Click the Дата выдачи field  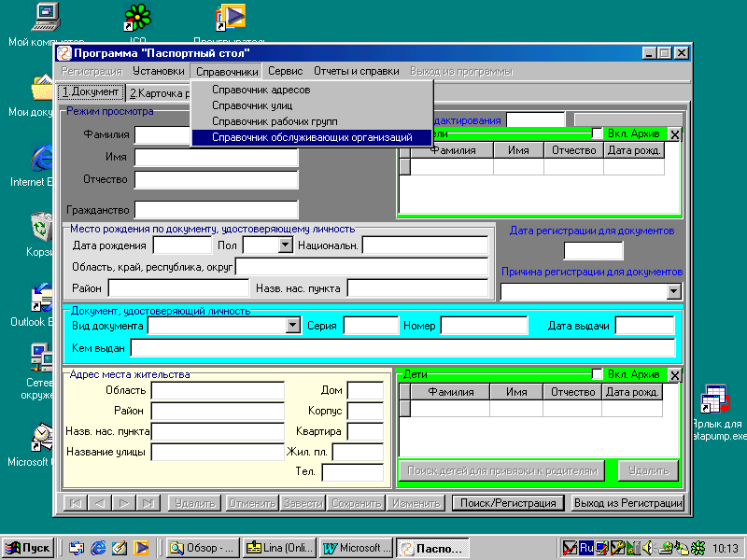click(644, 326)
